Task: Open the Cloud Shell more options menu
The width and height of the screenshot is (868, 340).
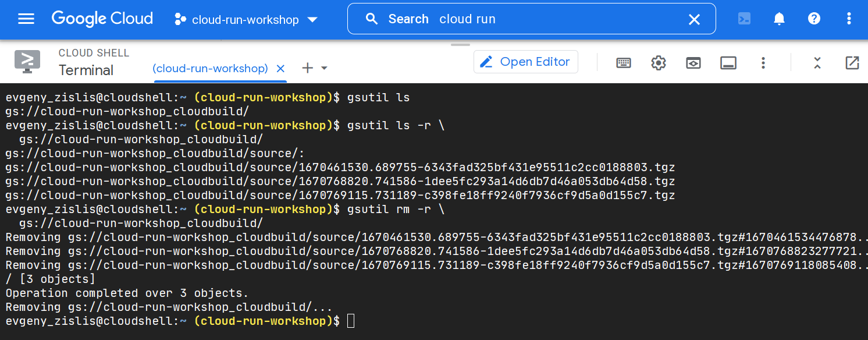Action: coord(763,63)
